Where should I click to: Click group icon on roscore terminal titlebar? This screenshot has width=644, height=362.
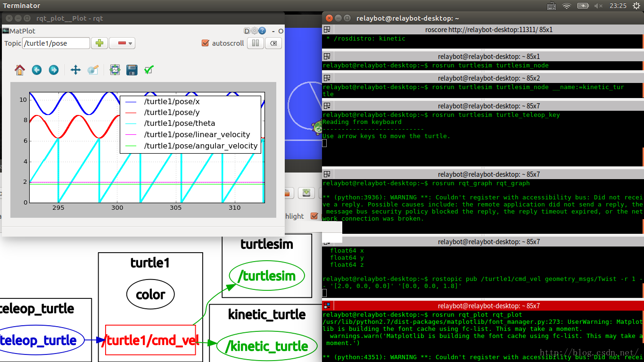coord(326,30)
